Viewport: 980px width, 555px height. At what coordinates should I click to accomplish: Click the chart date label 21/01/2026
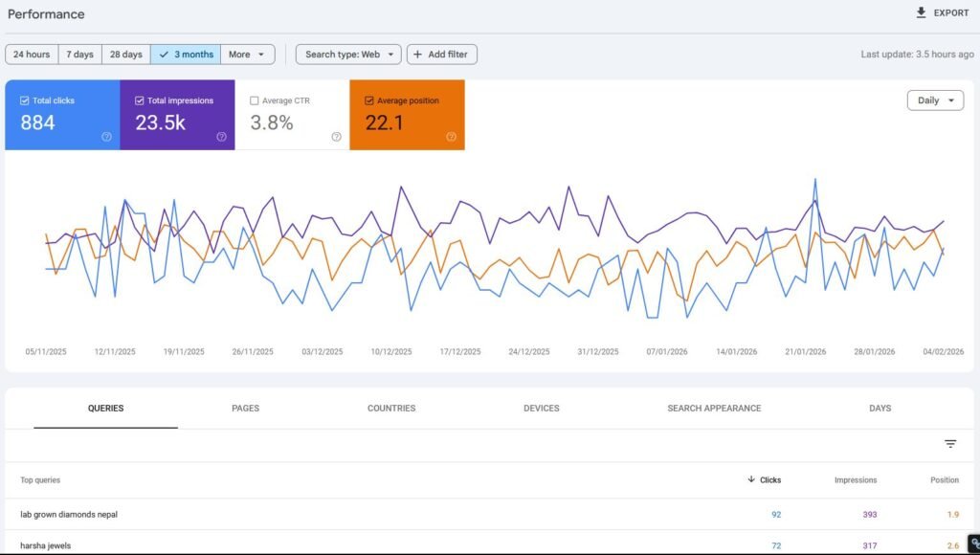point(805,352)
